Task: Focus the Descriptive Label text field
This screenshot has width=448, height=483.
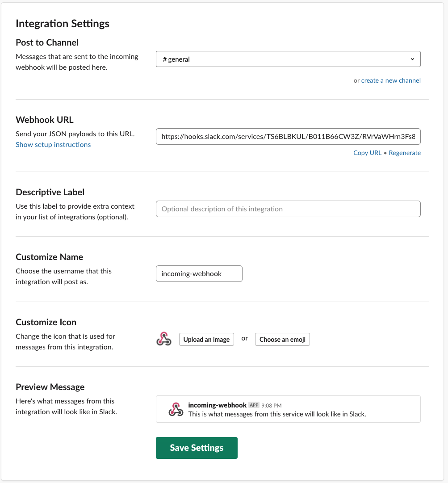Action: coord(288,209)
